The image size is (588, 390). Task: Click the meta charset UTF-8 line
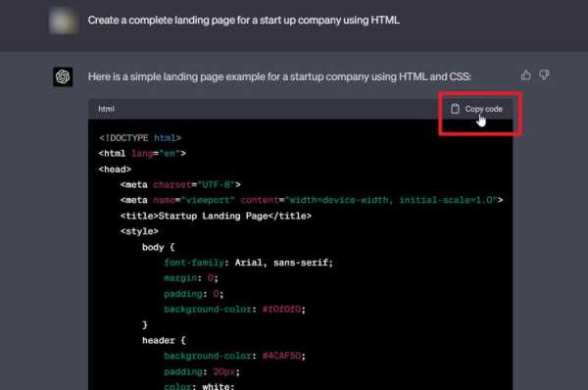click(x=180, y=184)
